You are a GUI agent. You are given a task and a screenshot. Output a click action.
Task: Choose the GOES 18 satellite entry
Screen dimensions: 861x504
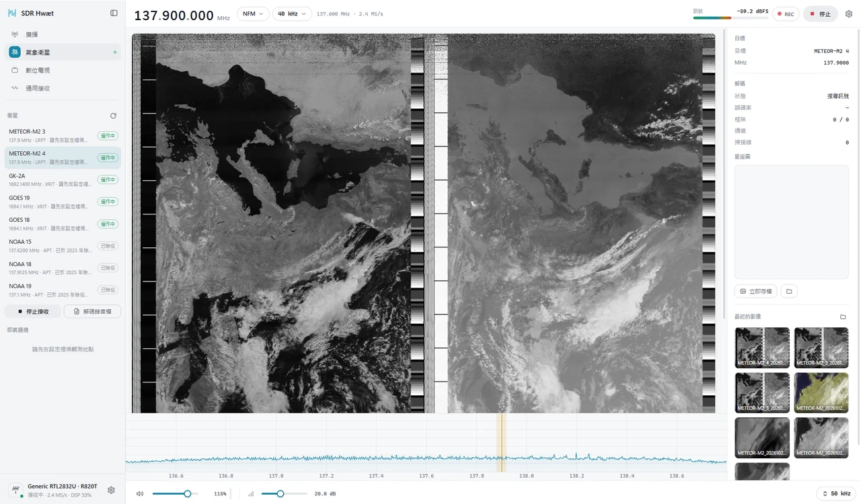[63, 223]
